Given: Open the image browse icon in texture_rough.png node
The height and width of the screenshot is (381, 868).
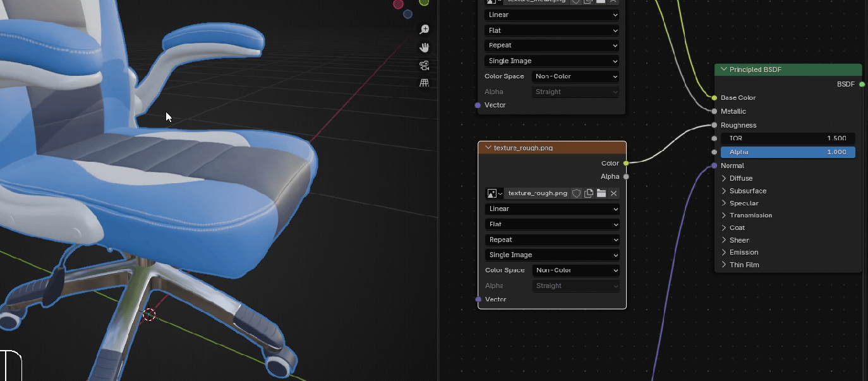Looking at the screenshot, I should pos(494,193).
